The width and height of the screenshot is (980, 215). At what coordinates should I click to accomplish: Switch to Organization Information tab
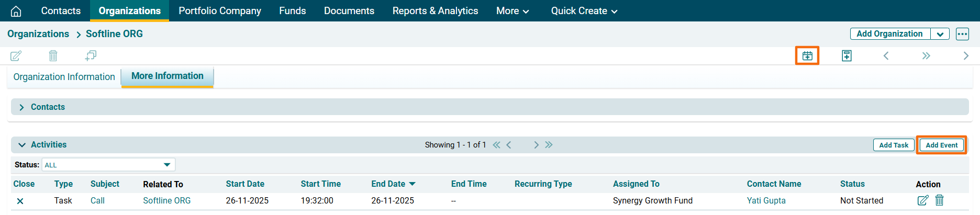(x=64, y=77)
